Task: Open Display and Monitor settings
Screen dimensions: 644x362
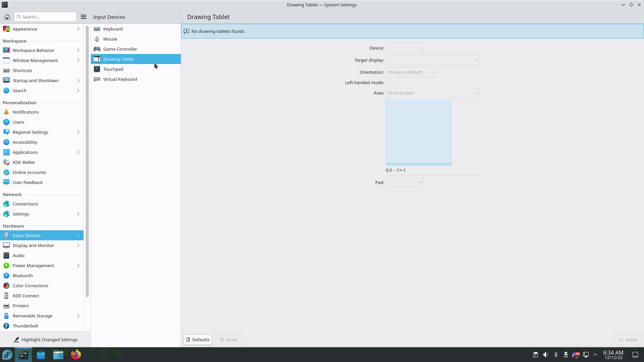Action: pyautogui.click(x=42, y=245)
